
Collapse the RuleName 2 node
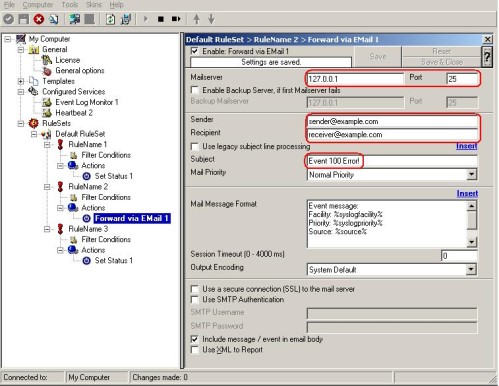[47, 187]
